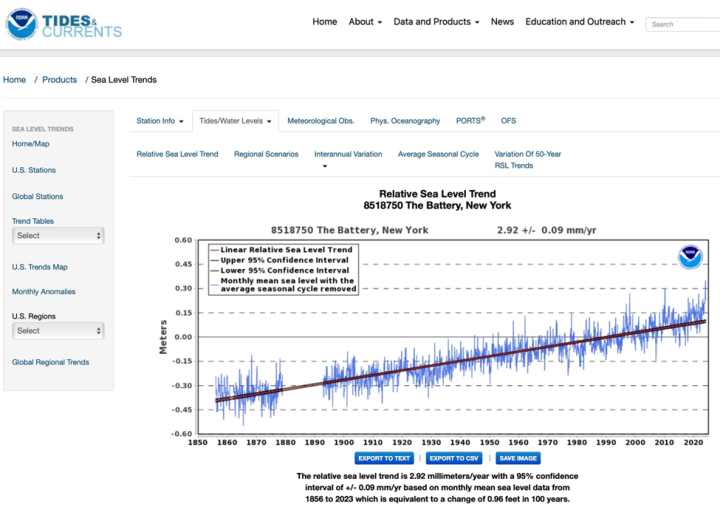Open the Monthly Anomalies sidebar link

coord(44,292)
